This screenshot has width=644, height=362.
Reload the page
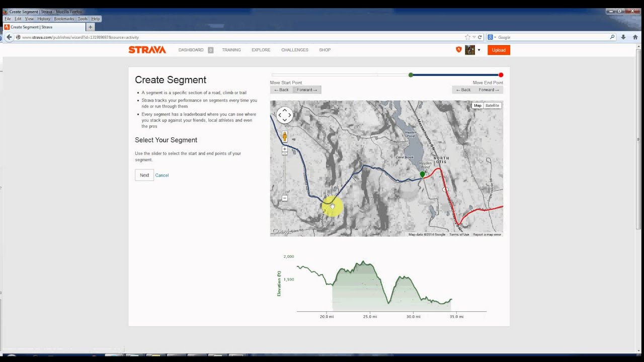pyautogui.click(x=479, y=37)
